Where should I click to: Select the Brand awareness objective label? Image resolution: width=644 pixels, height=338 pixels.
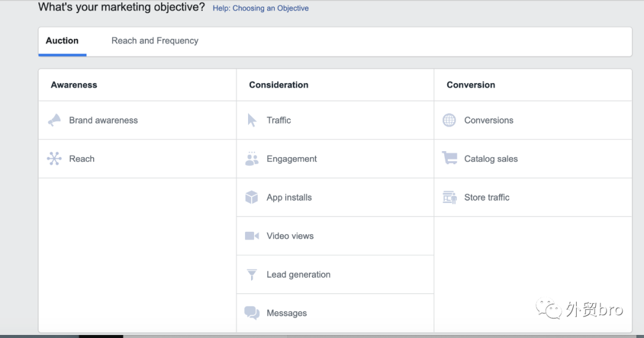(103, 120)
